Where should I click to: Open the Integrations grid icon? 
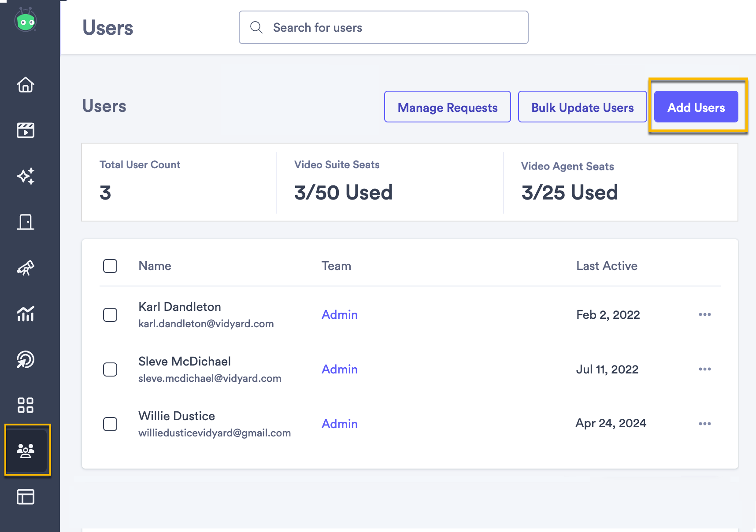click(26, 405)
